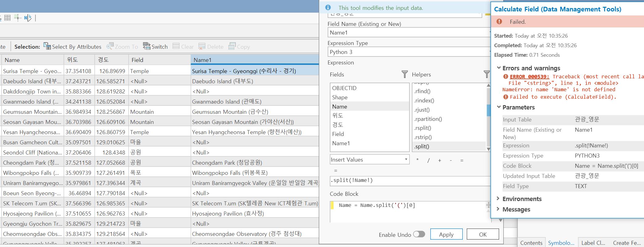Delete the selected rows
Viewport: 644px width, 247px height.
211,47
